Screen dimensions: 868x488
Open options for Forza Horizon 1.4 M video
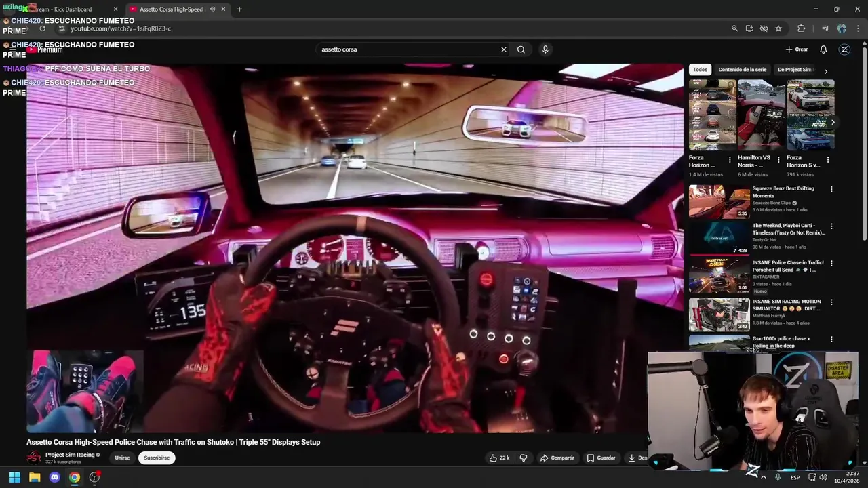730,160
